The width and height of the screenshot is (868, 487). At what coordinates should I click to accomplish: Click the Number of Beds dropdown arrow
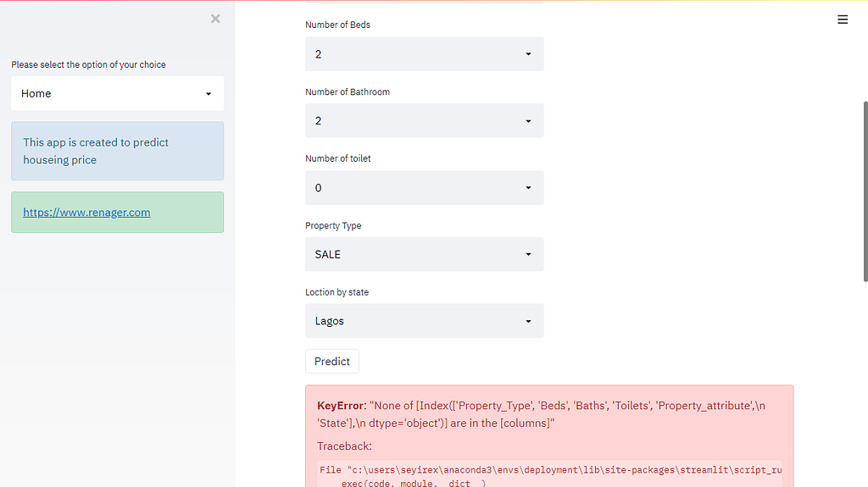point(528,54)
